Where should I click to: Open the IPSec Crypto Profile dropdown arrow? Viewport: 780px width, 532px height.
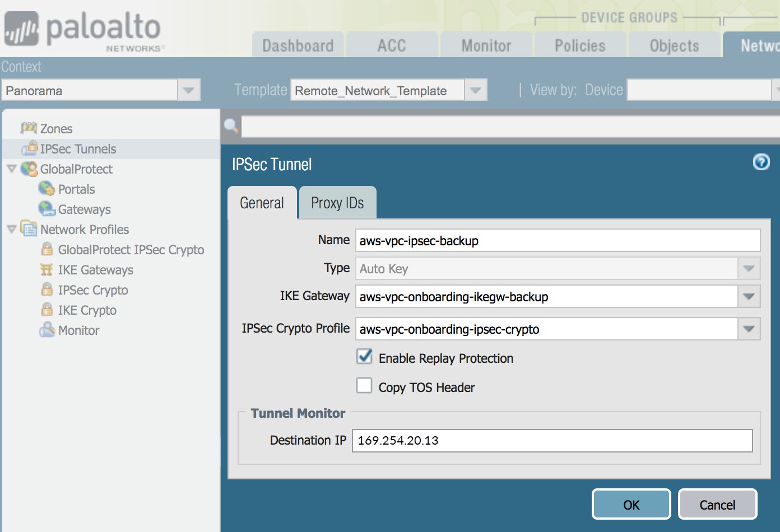[x=749, y=329]
